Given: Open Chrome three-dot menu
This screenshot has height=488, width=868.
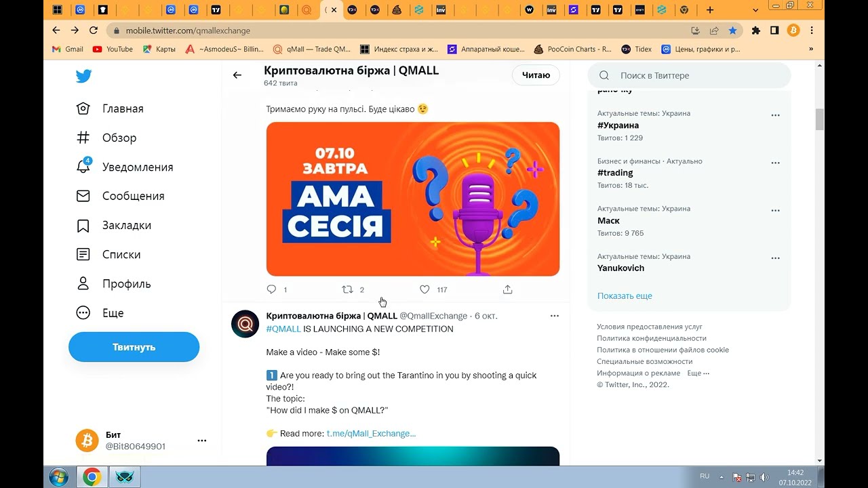Looking at the screenshot, I should click(812, 30).
